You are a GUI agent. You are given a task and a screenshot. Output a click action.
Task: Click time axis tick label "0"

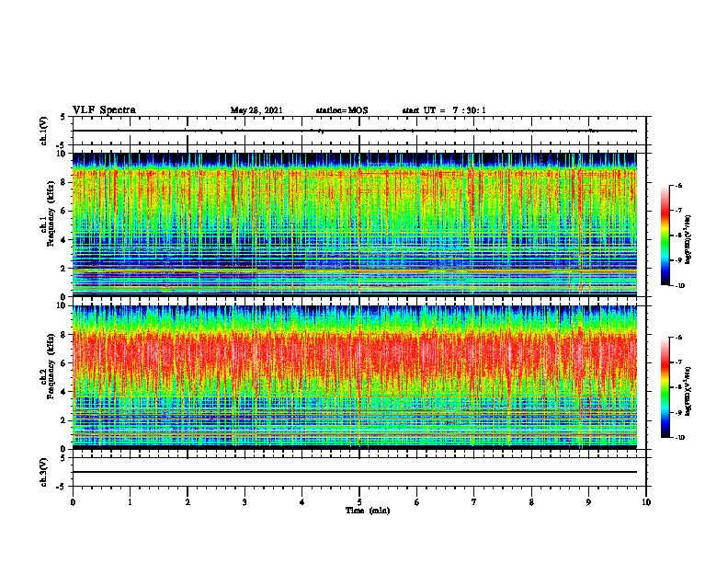(73, 502)
